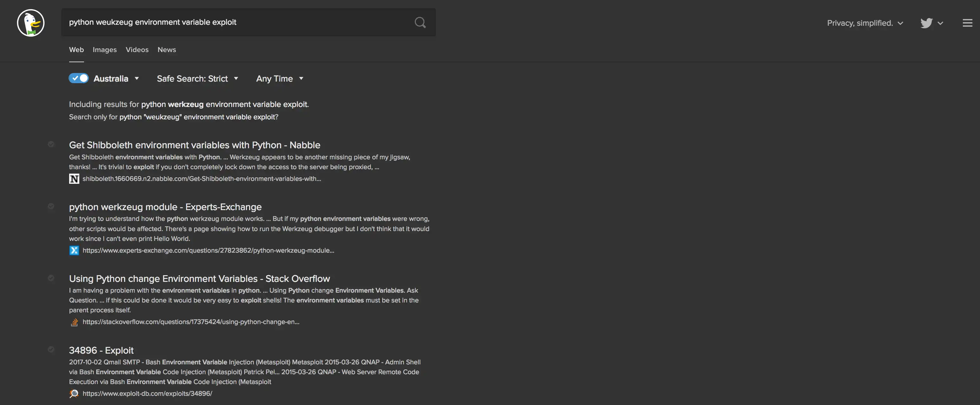Viewport: 980px width, 405px height.
Task: Switch to the News tab
Action: tap(167, 50)
